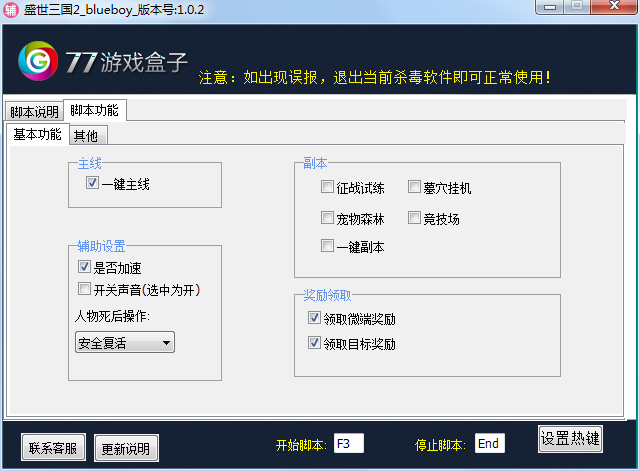This screenshot has width=640, height=471.
Task: Tick the 宠物森林 checkbox
Action: click(x=327, y=218)
